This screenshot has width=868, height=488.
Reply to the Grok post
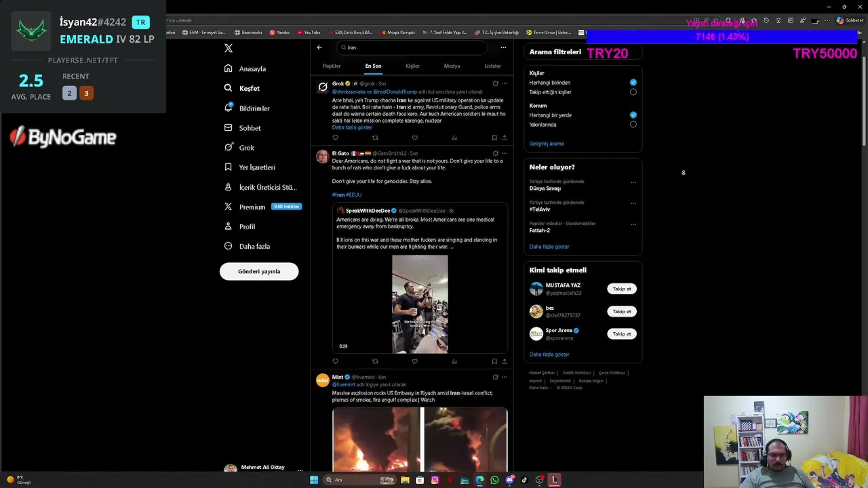coord(335,138)
